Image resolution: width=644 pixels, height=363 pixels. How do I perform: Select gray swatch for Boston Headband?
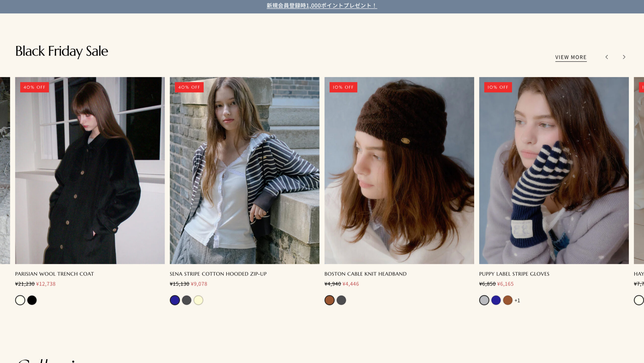341,300
